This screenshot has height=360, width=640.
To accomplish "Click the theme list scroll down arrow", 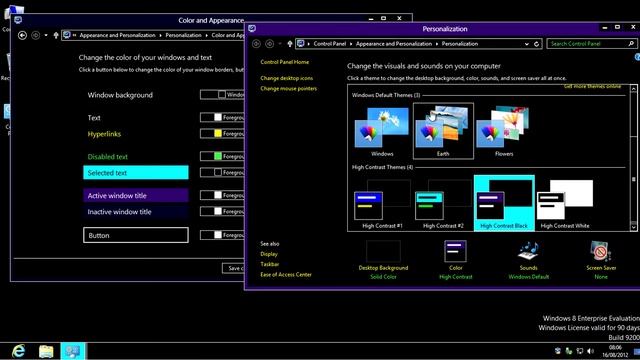I will coord(633,227).
